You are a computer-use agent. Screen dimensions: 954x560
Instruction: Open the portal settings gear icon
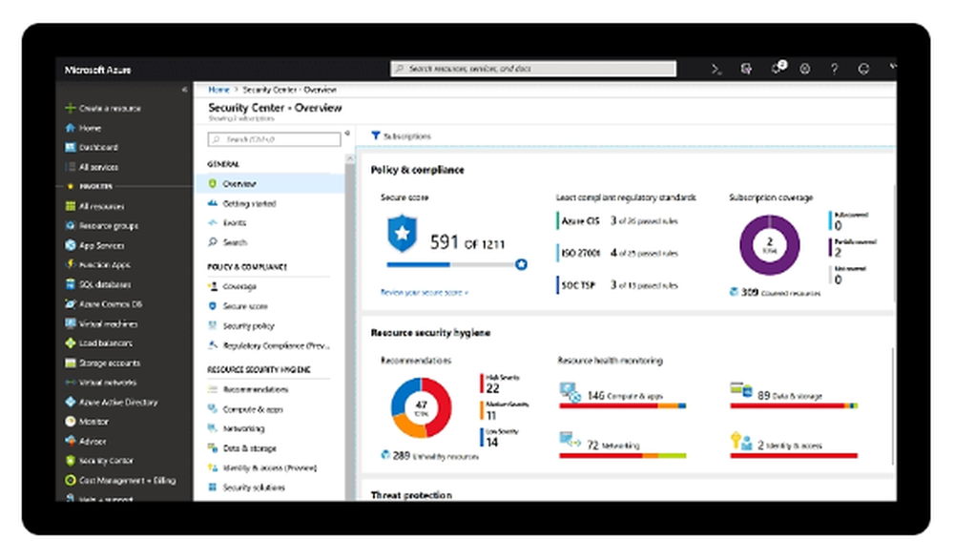tap(805, 69)
